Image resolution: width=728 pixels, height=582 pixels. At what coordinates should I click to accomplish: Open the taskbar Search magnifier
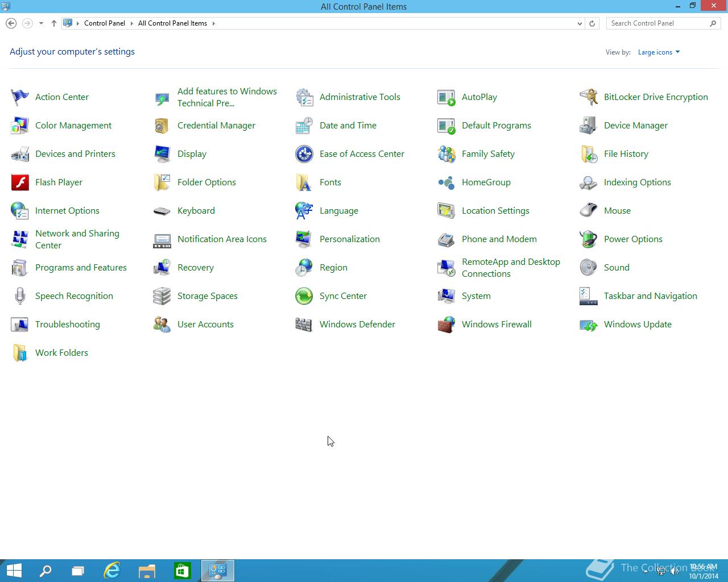pos(45,571)
